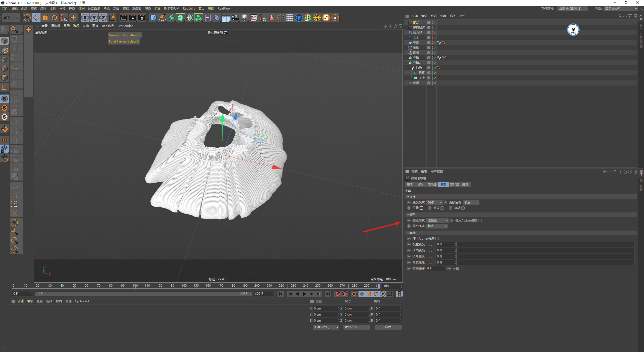Click the 应用 button
Image resolution: width=644 pixels, height=352 pixels.
pos(388,327)
